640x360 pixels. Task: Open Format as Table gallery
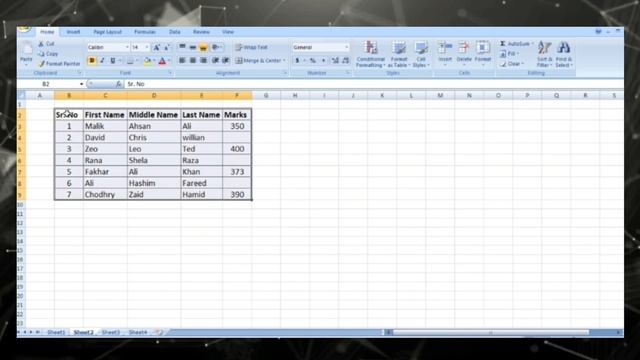(x=399, y=54)
